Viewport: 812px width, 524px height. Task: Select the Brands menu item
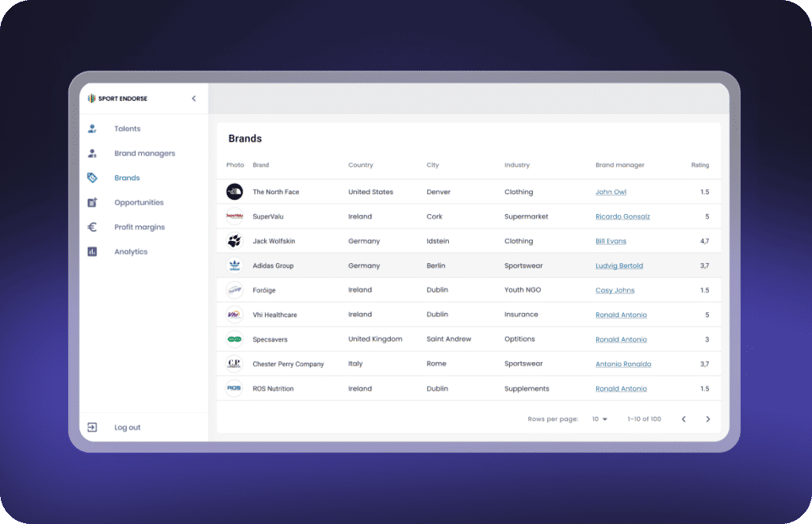tap(127, 178)
